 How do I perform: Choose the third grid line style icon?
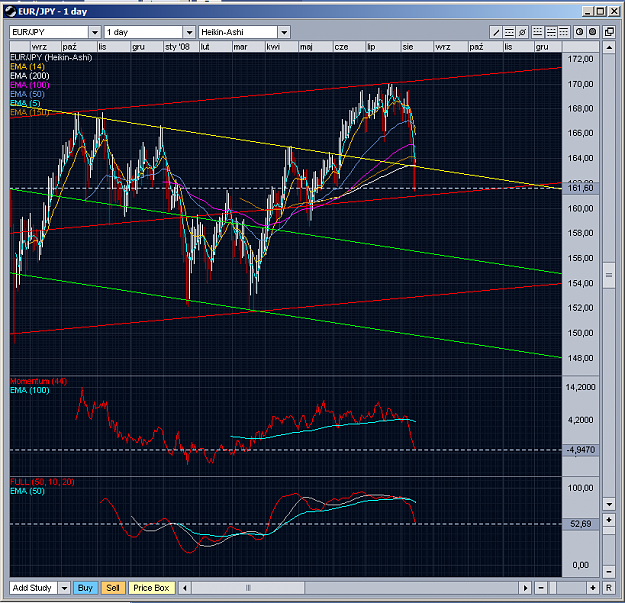(564, 32)
